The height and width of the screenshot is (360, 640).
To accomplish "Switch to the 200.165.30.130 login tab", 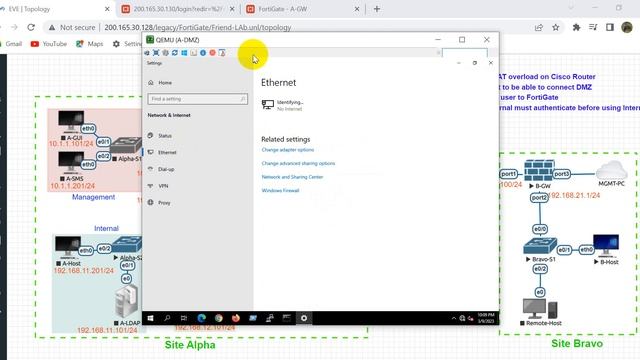I will click(178, 9).
